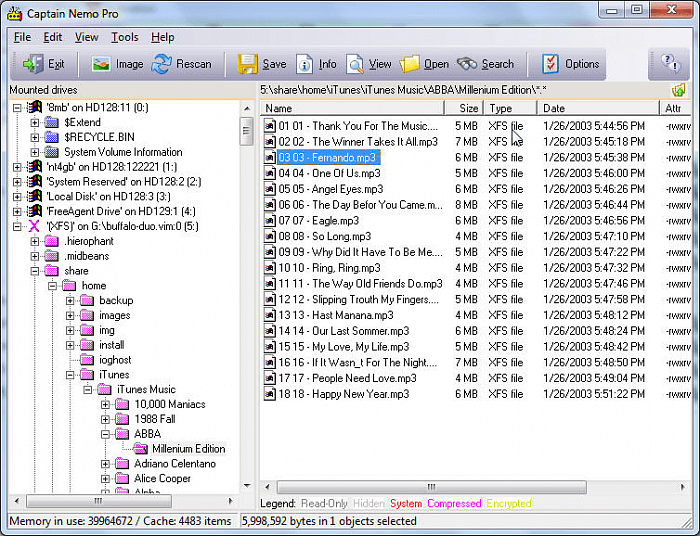Click the Millenium Edition open folder icon
The height and width of the screenshot is (536, 700).
[141, 449]
